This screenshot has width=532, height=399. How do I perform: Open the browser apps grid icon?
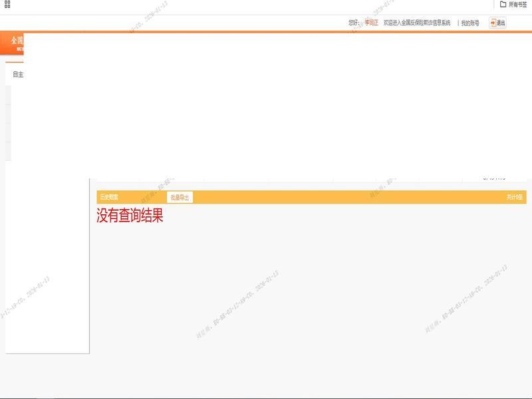(x=7, y=4)
